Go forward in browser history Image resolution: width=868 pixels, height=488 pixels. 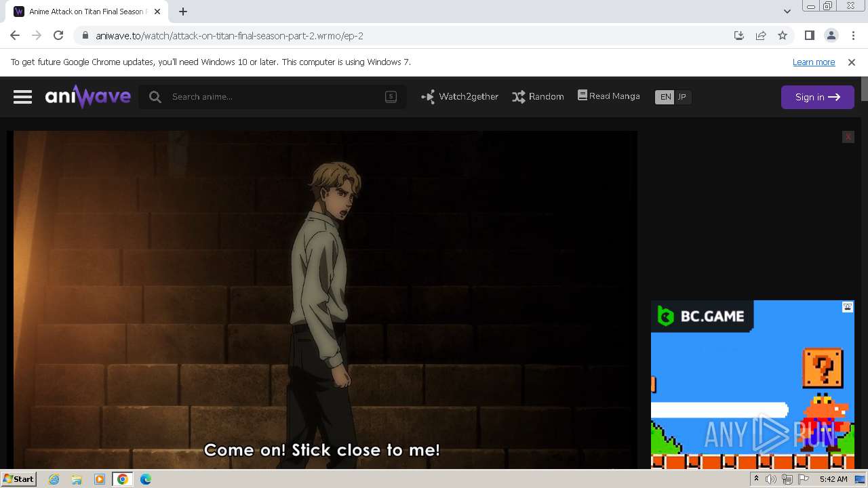[37, 35]
